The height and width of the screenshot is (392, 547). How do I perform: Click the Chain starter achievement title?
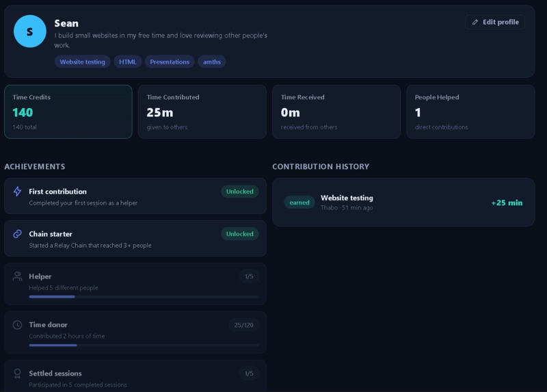coord(51,234)
